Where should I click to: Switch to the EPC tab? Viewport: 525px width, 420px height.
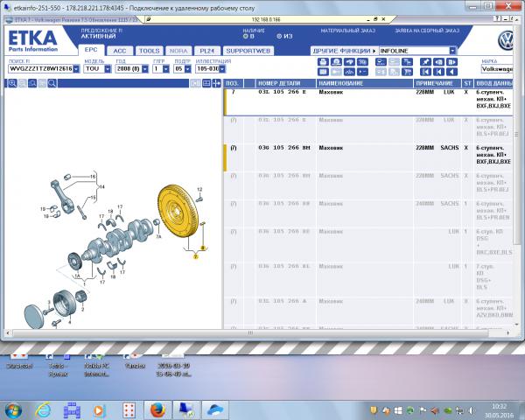tap(91, 50)
